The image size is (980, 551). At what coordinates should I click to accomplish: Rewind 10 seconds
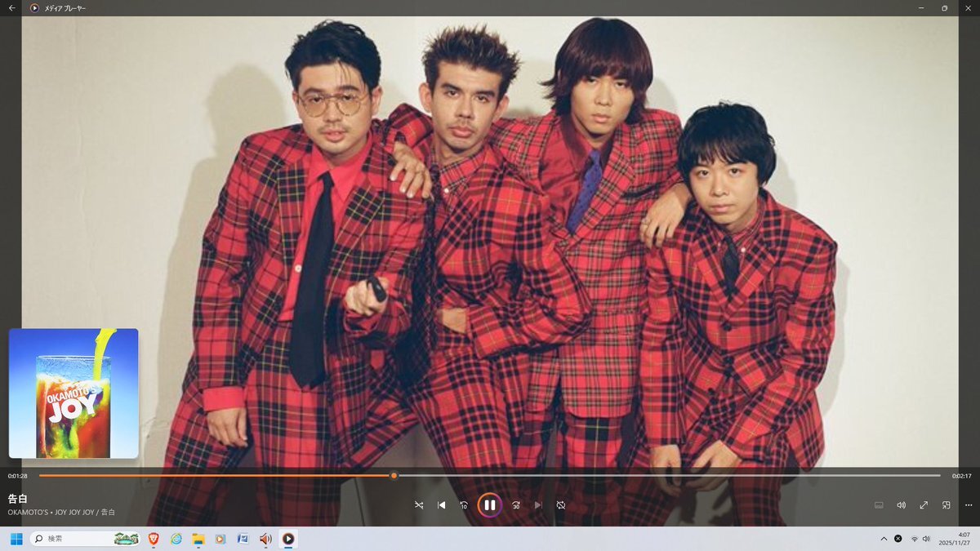tap(464, 505)
